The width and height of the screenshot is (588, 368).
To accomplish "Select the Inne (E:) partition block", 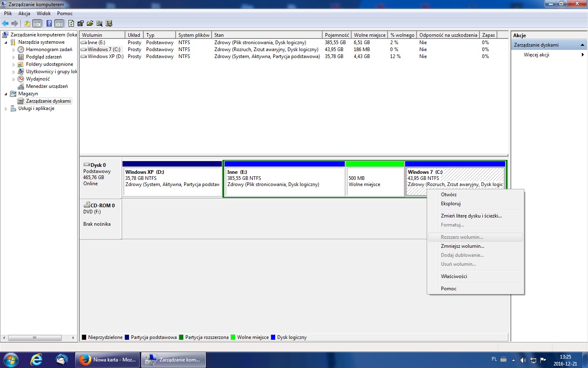I will pyautogui.click(x=285, y=179).
